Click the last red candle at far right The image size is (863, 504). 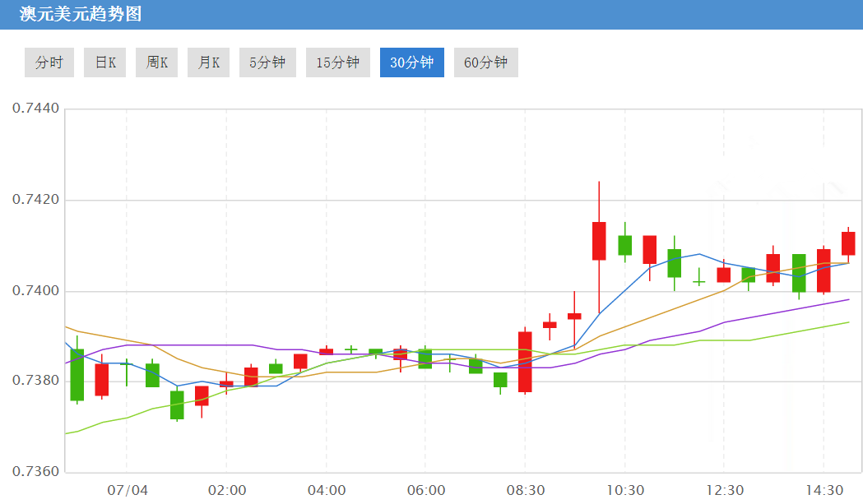pos(848,243)
